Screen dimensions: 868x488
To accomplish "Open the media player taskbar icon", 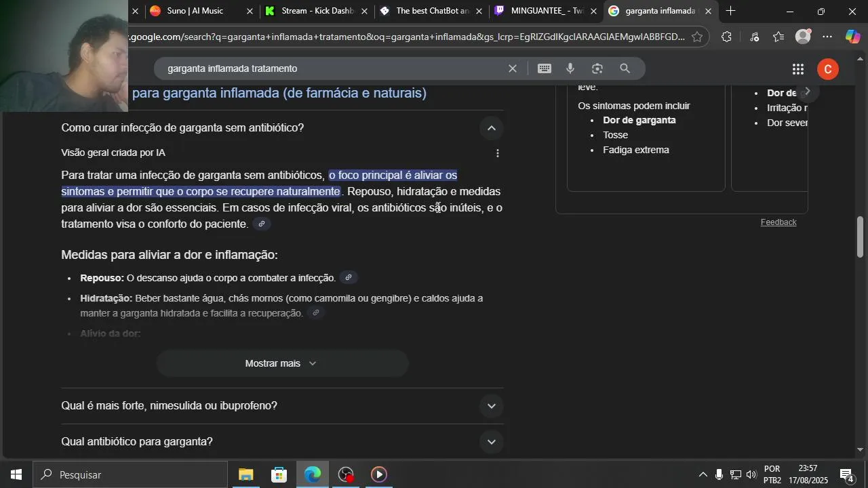I will click(x=379, y=474).
